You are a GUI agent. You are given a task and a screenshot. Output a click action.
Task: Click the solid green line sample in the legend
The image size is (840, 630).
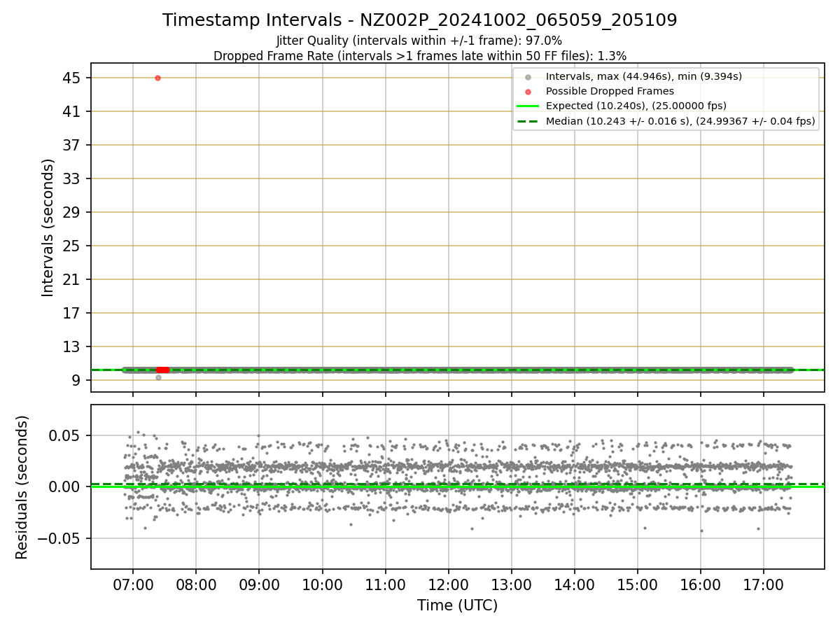tap(528, 106)
